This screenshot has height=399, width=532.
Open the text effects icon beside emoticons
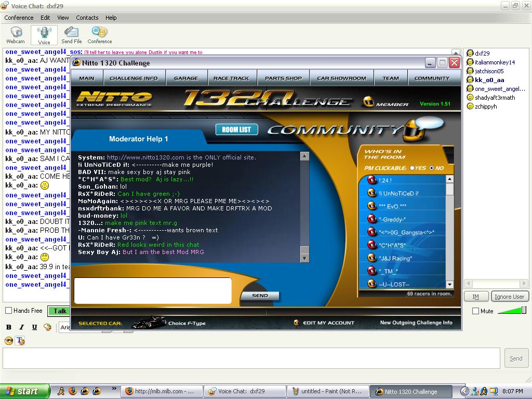click(20, 341)
